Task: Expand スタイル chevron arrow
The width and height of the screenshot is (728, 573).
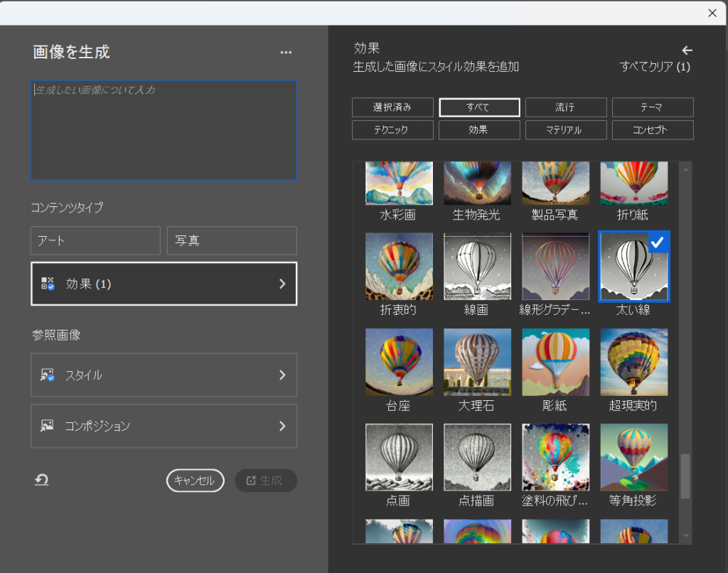Action: click(282, 375)
